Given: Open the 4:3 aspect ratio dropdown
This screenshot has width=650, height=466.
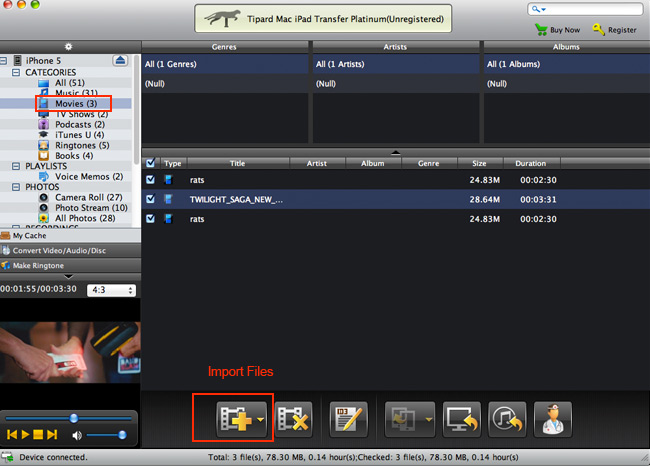Looking at the screenshot, I should (112, 290).
